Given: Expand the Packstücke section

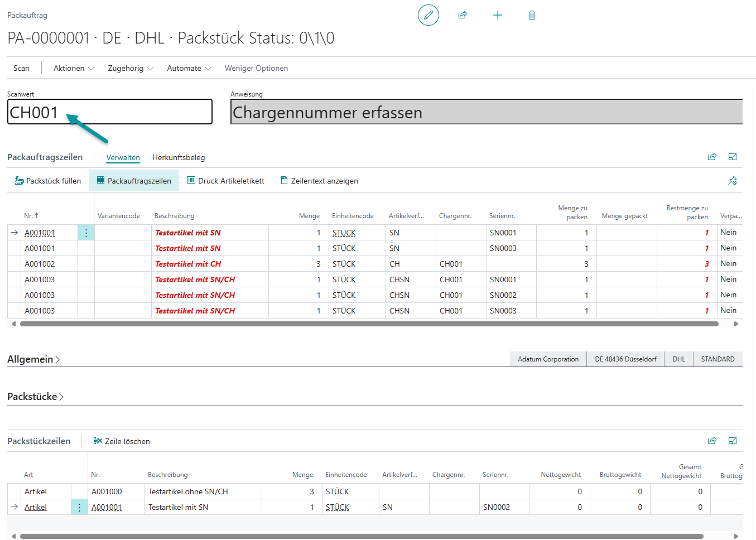Looking at the screenshot, I should 36,397.
